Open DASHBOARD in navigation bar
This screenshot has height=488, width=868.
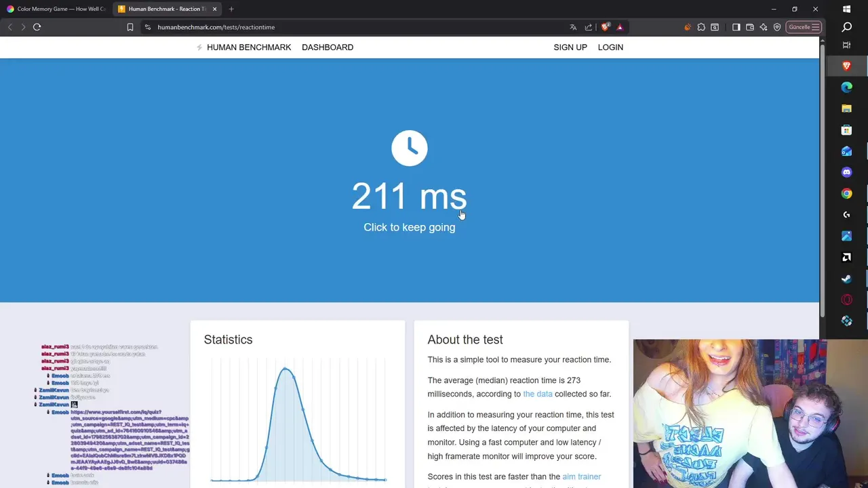(328, 47)
